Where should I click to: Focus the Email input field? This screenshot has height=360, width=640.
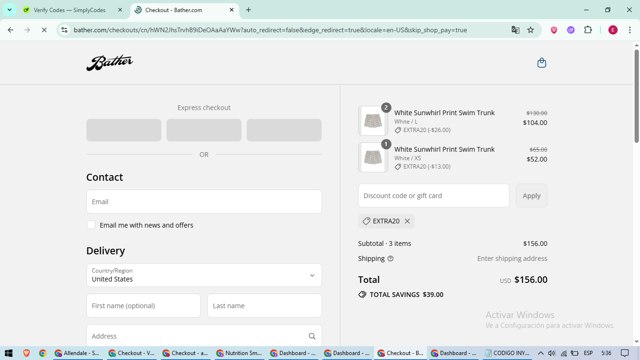[204, 202]
